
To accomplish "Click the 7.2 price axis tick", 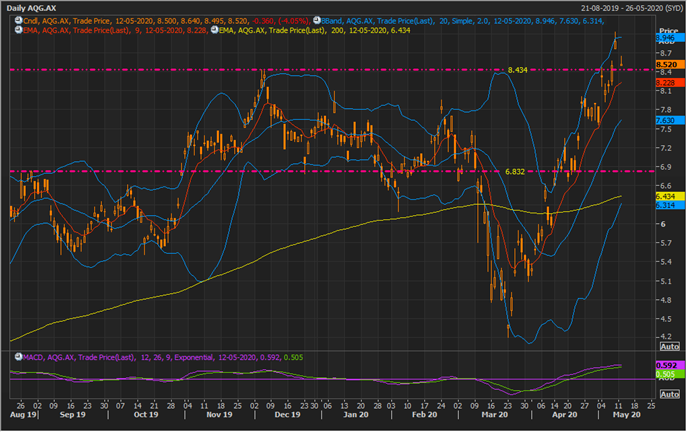I will point(666,148).
